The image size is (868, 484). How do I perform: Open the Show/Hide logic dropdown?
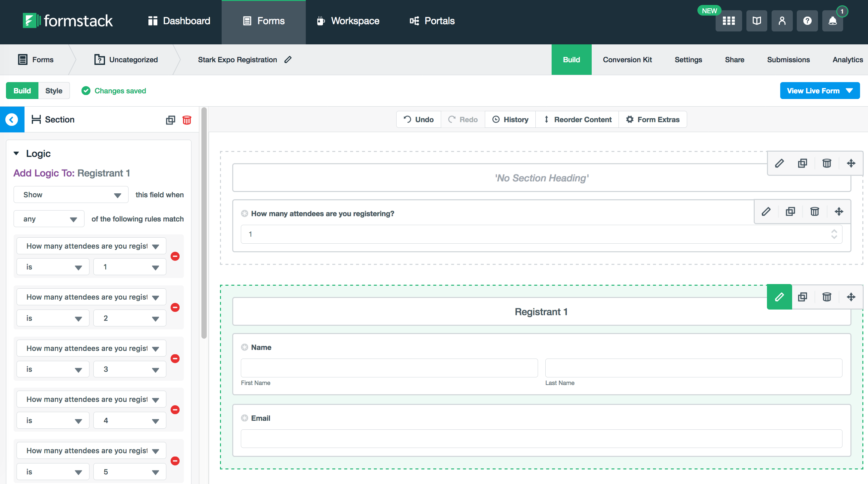coord(71,195)
